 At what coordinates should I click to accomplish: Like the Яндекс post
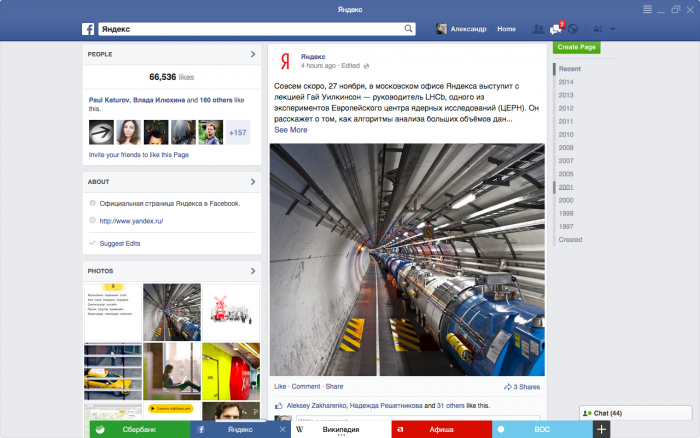(280, 387)
